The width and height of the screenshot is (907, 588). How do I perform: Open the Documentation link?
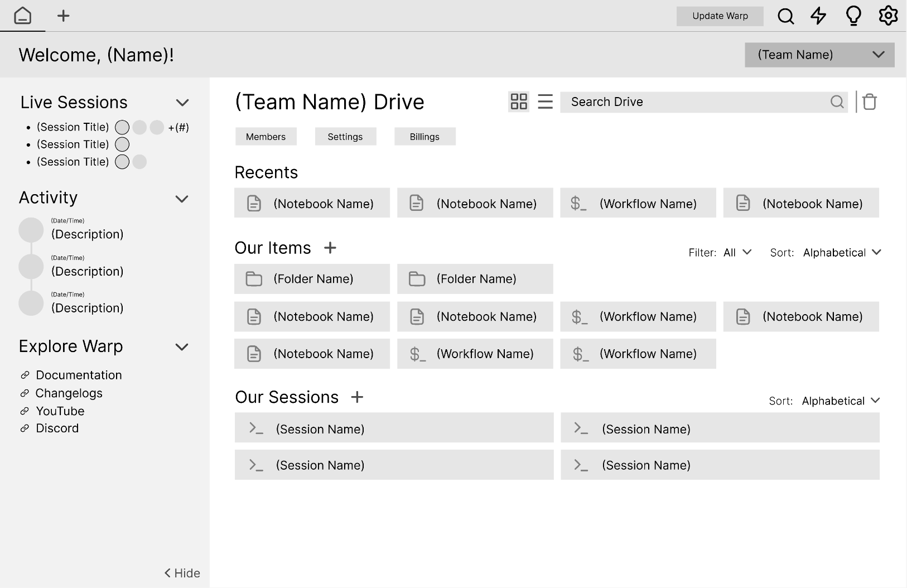point(79,375)
